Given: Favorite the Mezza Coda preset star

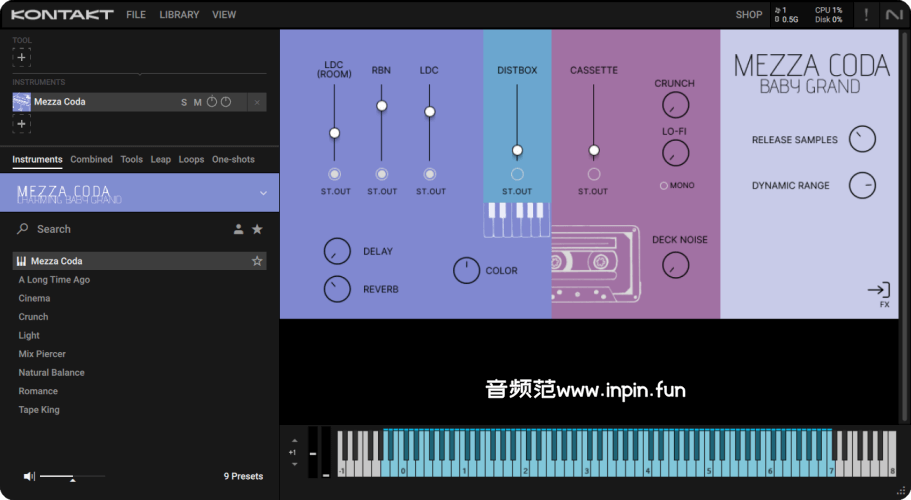Looking at the screenshot, I should [257, 261].
